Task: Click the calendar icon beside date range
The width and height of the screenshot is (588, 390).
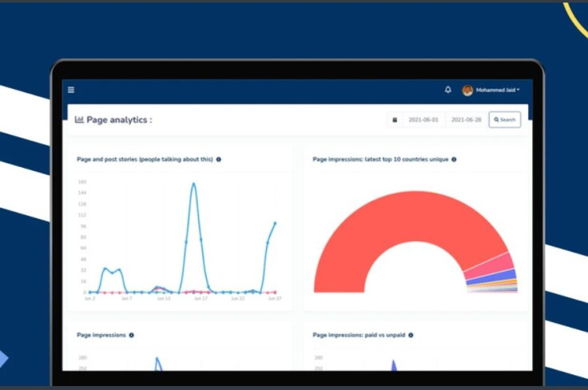Action: coord(395,120)
